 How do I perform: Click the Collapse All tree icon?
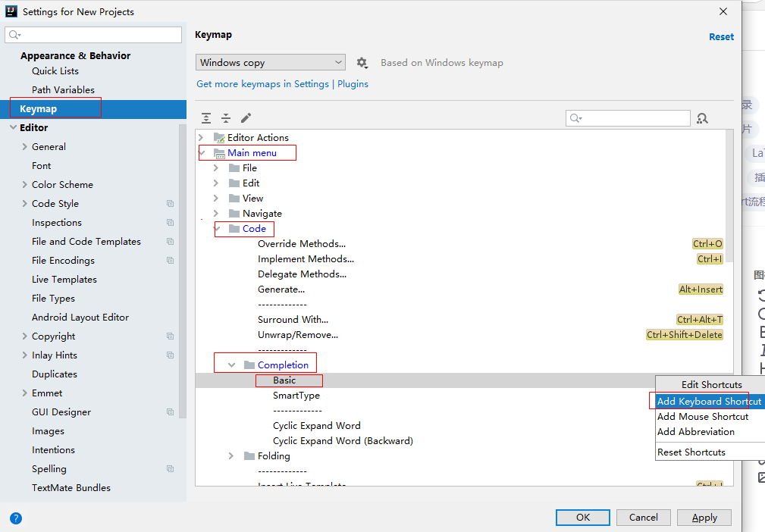[226, 118]
